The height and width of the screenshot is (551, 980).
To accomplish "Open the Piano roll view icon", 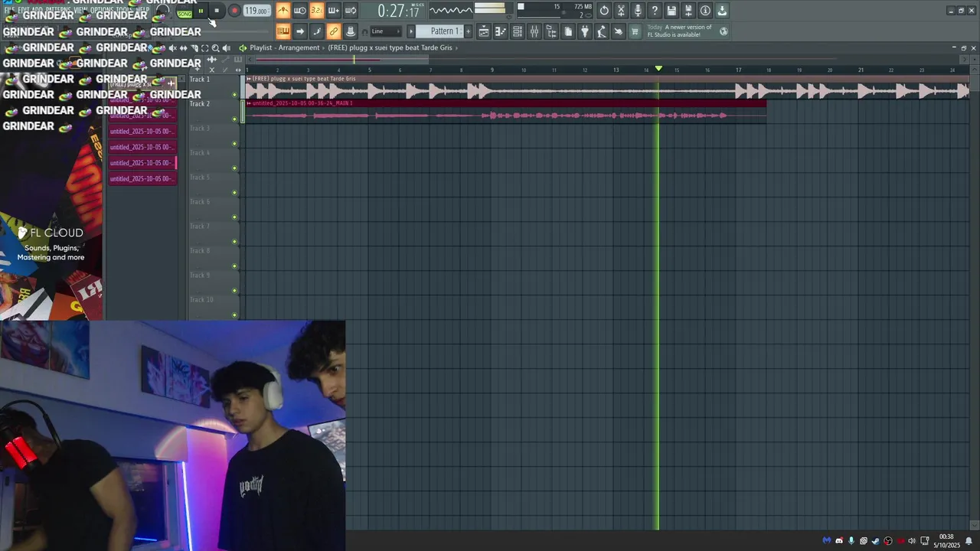I will (501, 31).
